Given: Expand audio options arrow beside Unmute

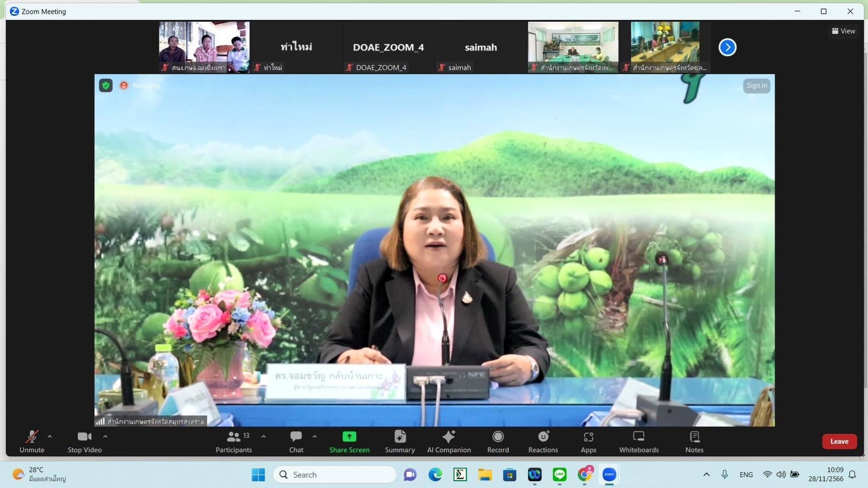Looking at the screenshot, I should point(49,437).
